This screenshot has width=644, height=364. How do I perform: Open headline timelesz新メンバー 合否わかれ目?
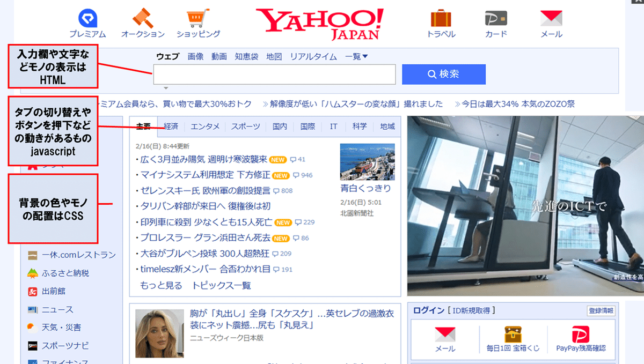tap(205, 269)
